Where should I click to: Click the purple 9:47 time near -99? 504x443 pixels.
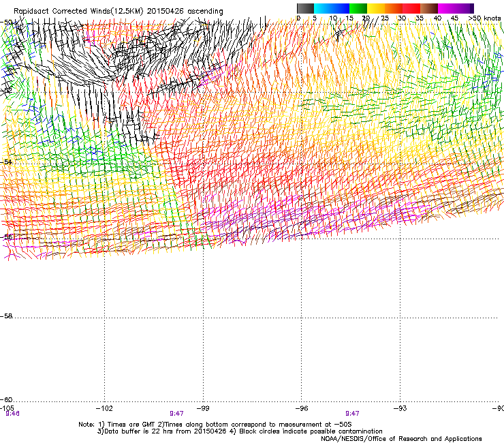(176, 414)
